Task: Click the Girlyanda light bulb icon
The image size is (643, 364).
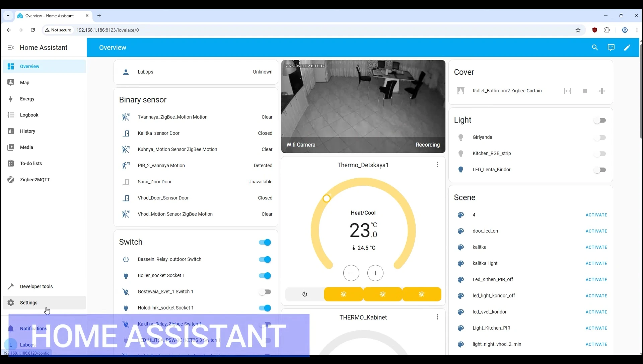Action: pos(461,137)
